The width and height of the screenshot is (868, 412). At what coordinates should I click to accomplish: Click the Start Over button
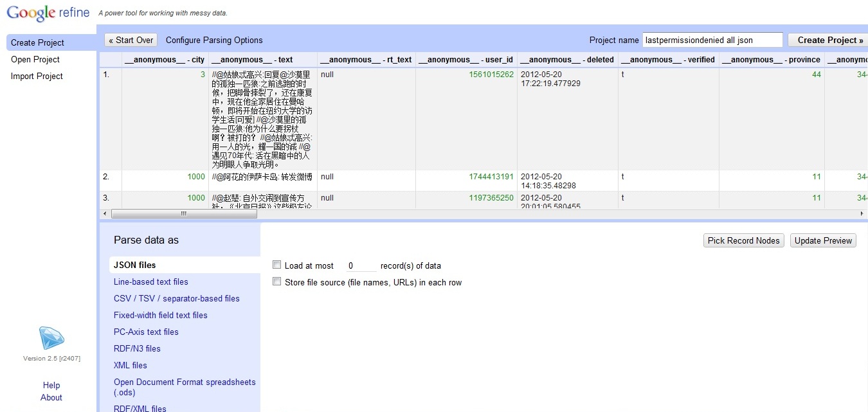click(x=131, y=40)
